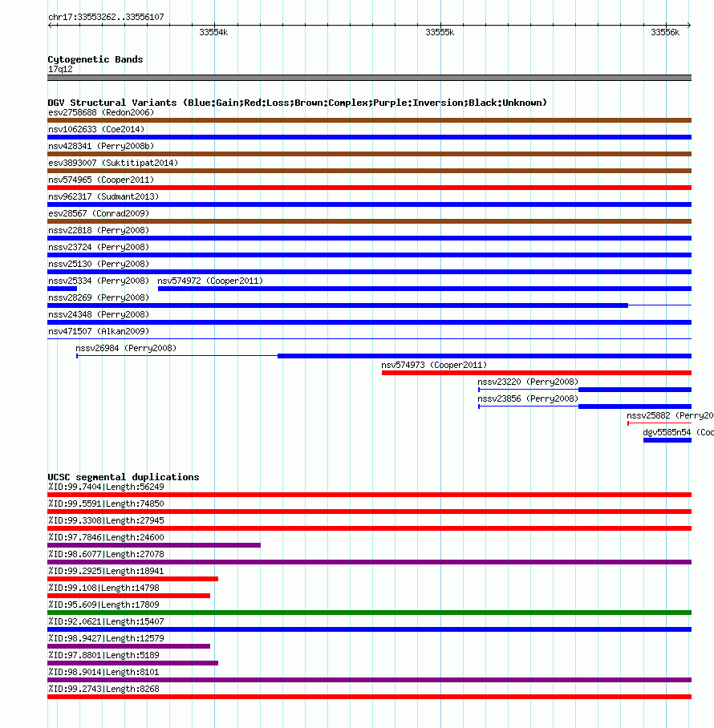The height and width of the screenshot is (728, 714).
Task: Click duplication label %ID:99.7404|Length:56249
Action: point(106,487)
